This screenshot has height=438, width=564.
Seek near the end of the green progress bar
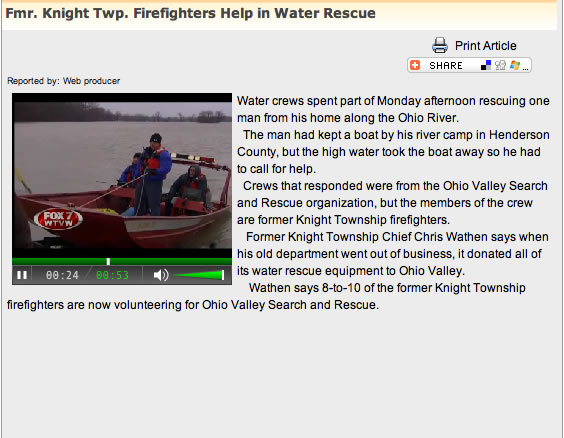225,261
